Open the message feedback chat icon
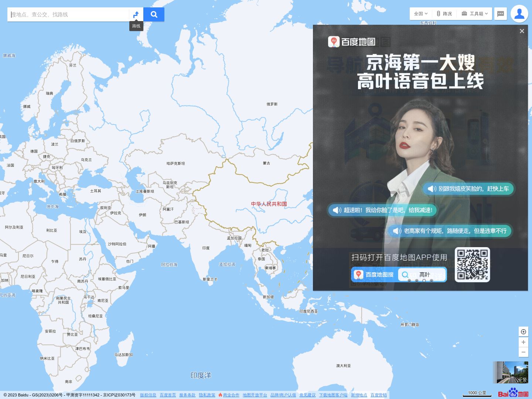This screenshot has width=532, height=399. 501,14
